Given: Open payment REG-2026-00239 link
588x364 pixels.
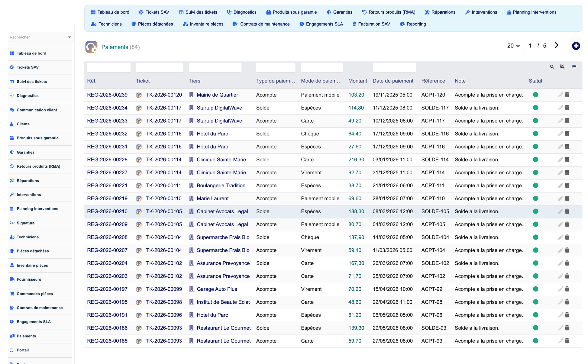Looking at the screenshot, I should tap(107, 95).
